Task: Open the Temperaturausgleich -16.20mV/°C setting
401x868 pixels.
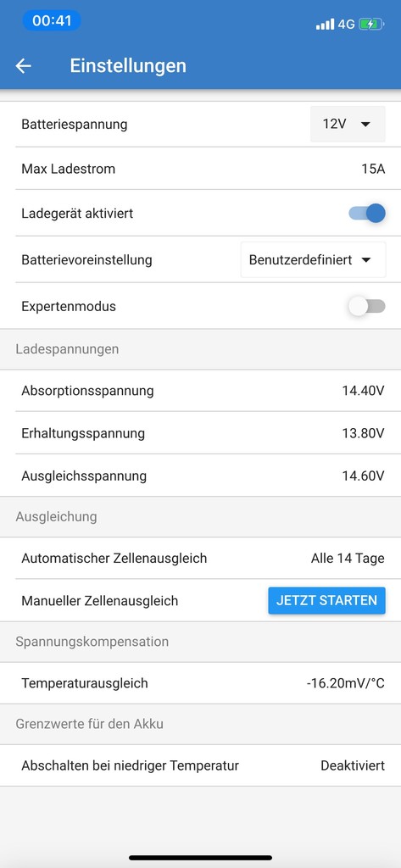Action: pyautogui.click(x=200, y=683)
